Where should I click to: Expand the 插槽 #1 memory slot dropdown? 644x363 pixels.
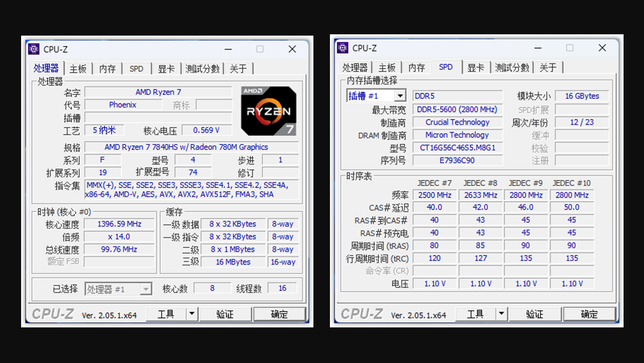pos(400,96)
